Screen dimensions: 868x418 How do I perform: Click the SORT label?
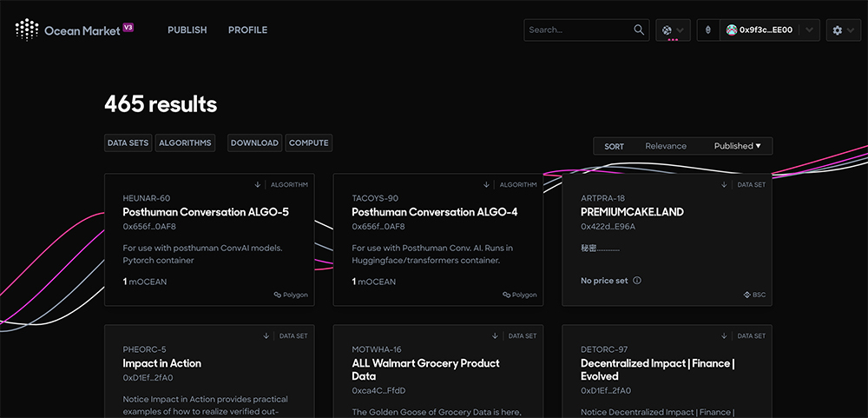[614, 146]
